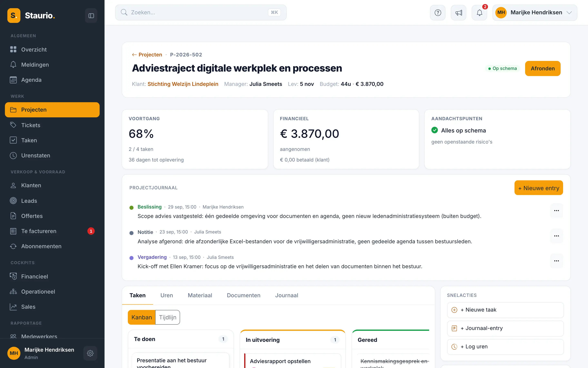Image resolution: width=588 pixels, height=368 pixels.
Task: Click the Overzicht grid icon in sidebar
Action: 13,49
